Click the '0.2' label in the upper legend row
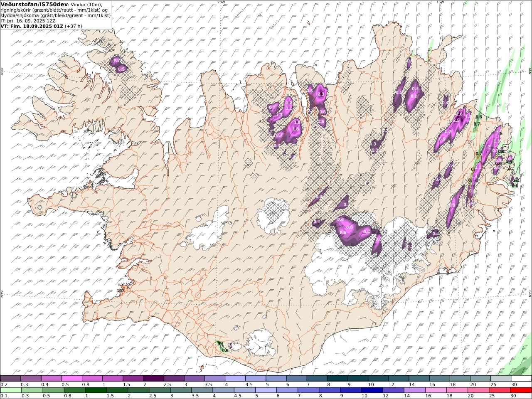This screenshot has height=399, width=532. pos(3,384)
